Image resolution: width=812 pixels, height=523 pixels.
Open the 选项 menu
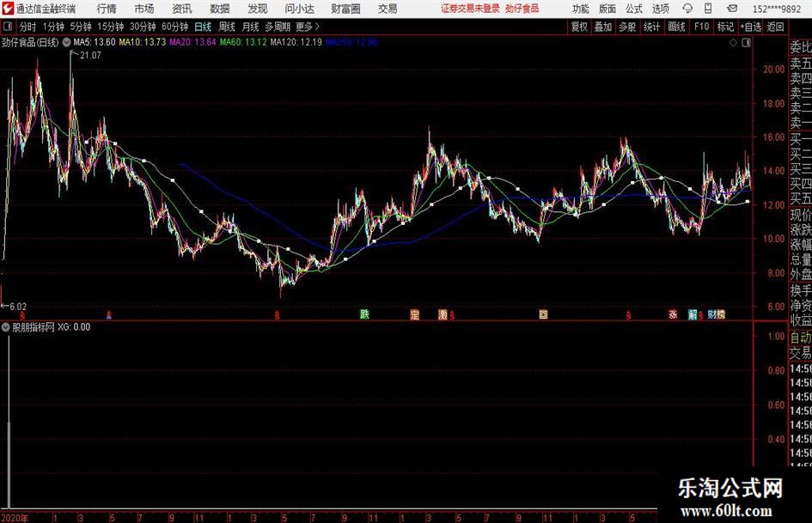tap(661, 9)
